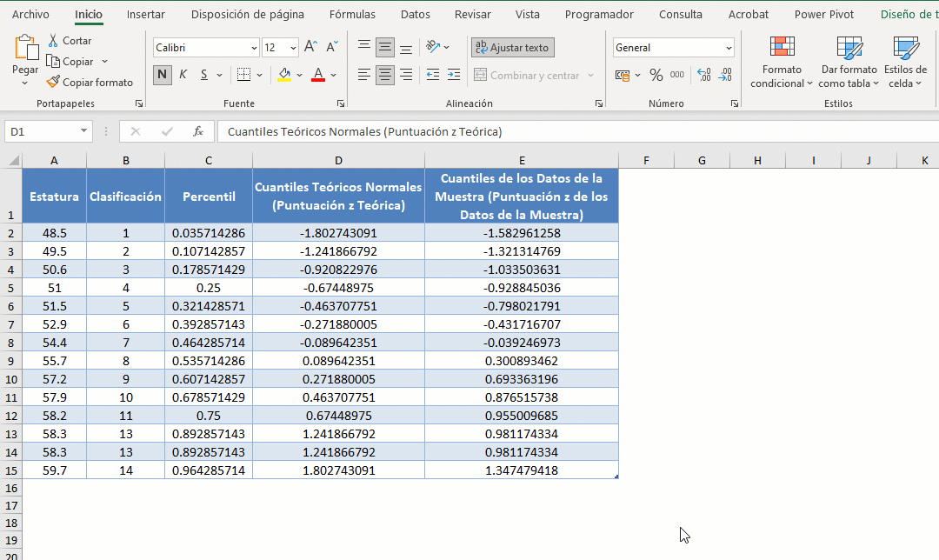The width and height of the screenshot is (939, 560).
Task: Select the Percentil header cell
Action: (209, 196)
